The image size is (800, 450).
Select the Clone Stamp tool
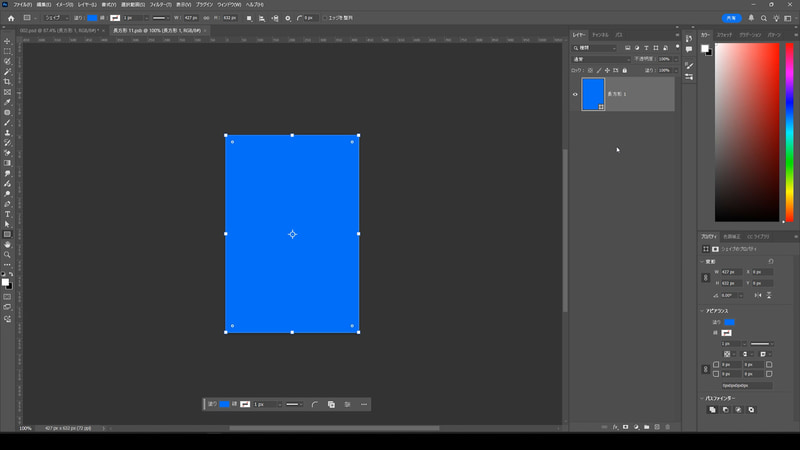point(7,133)
